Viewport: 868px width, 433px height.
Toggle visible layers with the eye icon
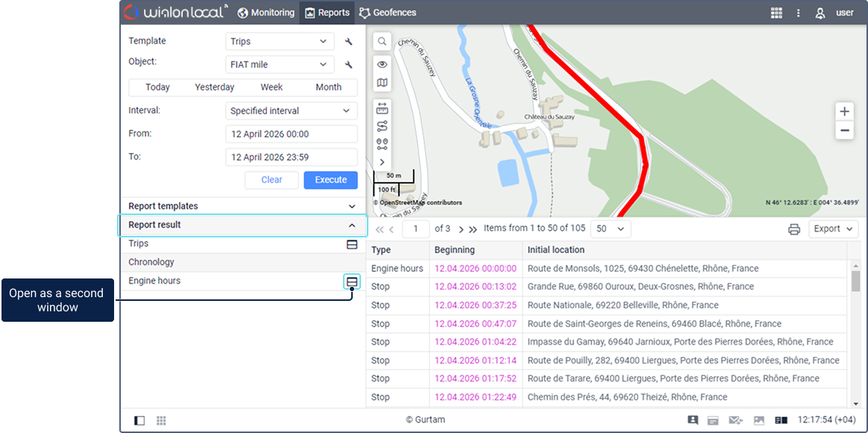click(382, 65)
